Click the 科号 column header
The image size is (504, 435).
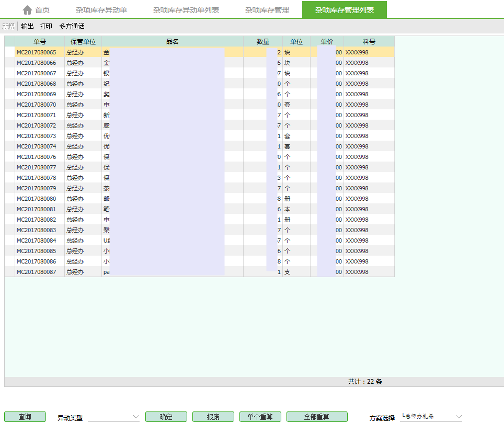pyautogui.click(x=369, y=42)
